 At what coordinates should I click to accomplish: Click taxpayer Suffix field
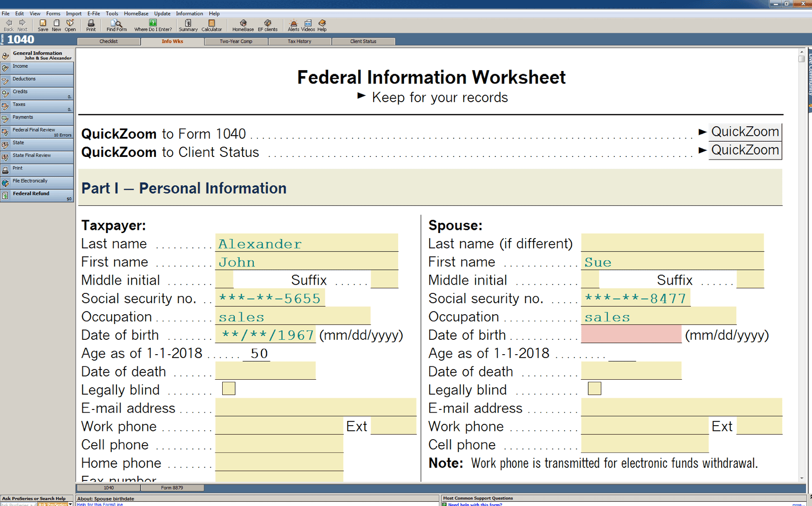(384, 279)
